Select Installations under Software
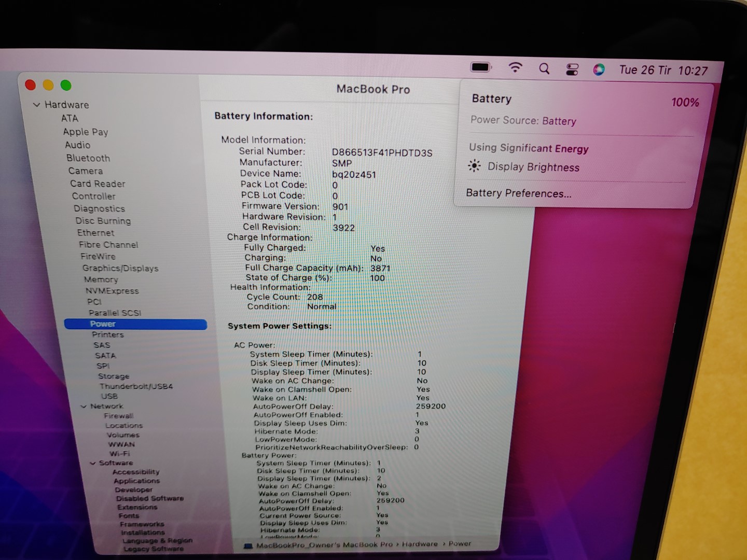 [143, 533]
